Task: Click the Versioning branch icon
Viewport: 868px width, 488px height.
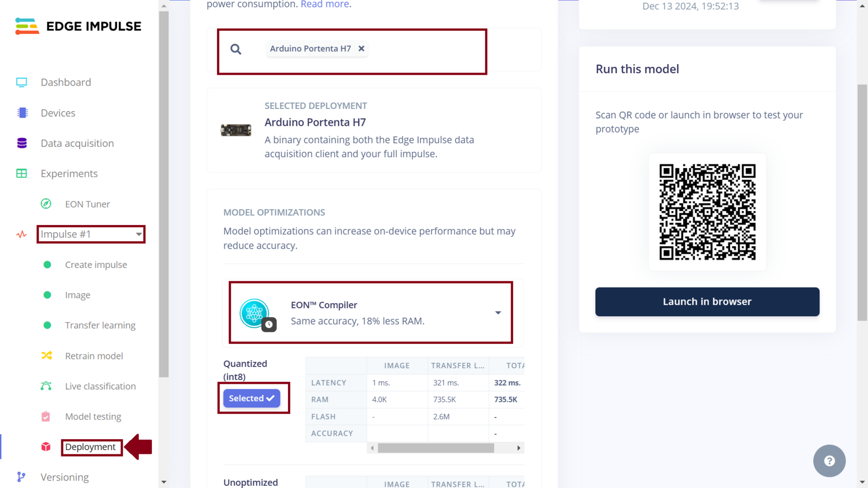Action: [x=21, y=477]
